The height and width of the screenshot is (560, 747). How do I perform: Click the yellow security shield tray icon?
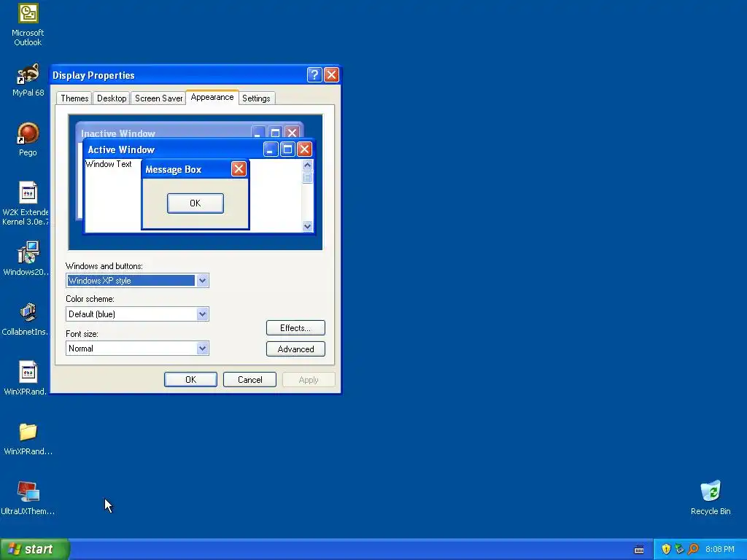pyautogui.click(x=666, y=549)
